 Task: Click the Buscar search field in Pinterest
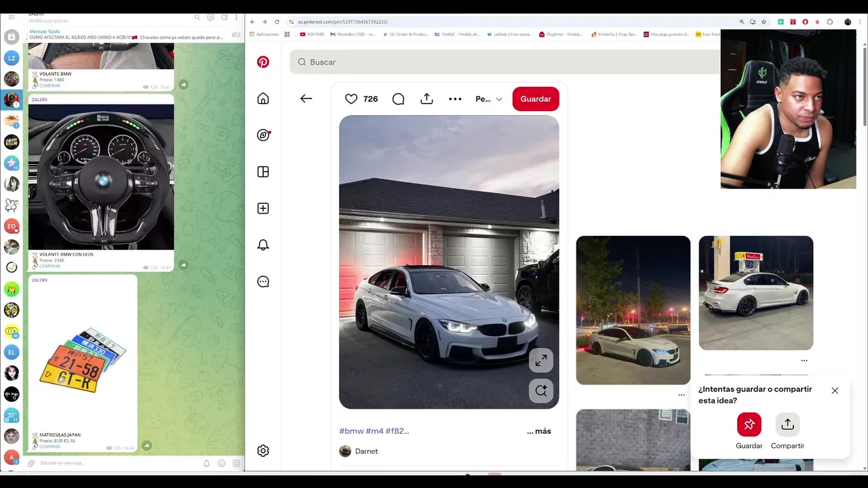pos(505,62)
